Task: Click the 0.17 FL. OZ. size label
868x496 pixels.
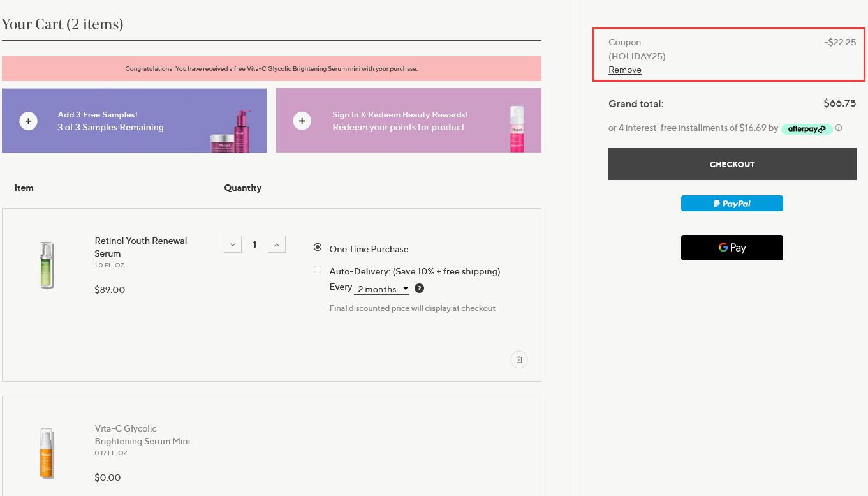Action: click(112, 453)
